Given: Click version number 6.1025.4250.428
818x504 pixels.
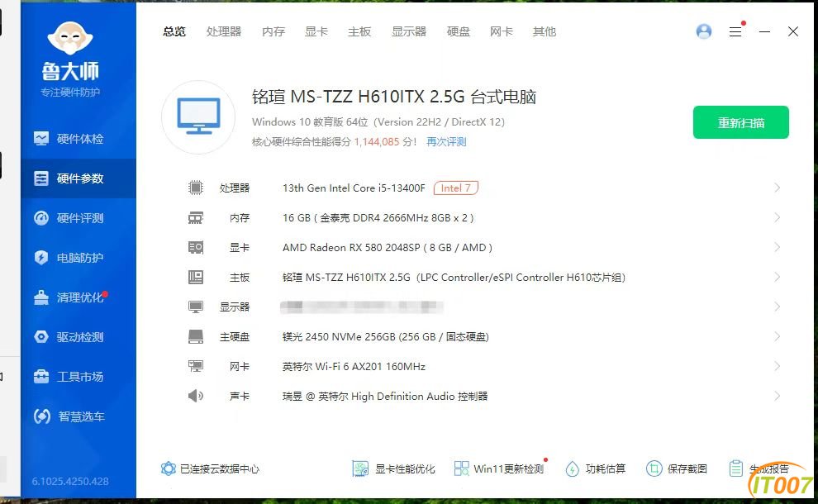Looking at the screenshot, I should (x=70, y=481).
